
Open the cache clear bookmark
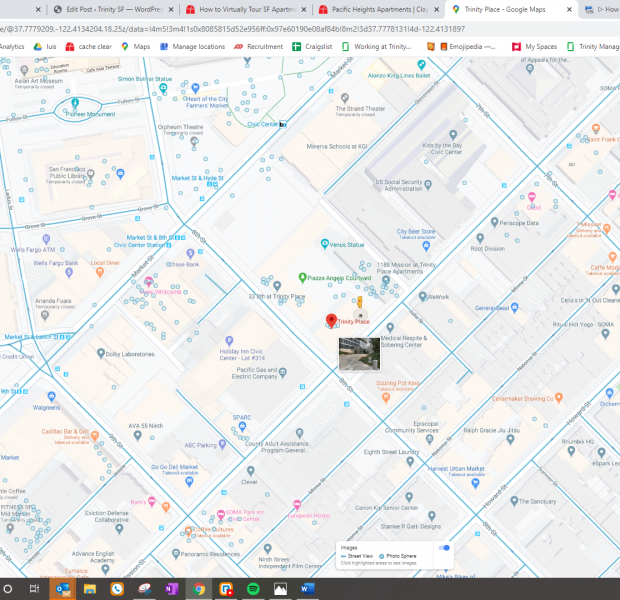point(89,47)
